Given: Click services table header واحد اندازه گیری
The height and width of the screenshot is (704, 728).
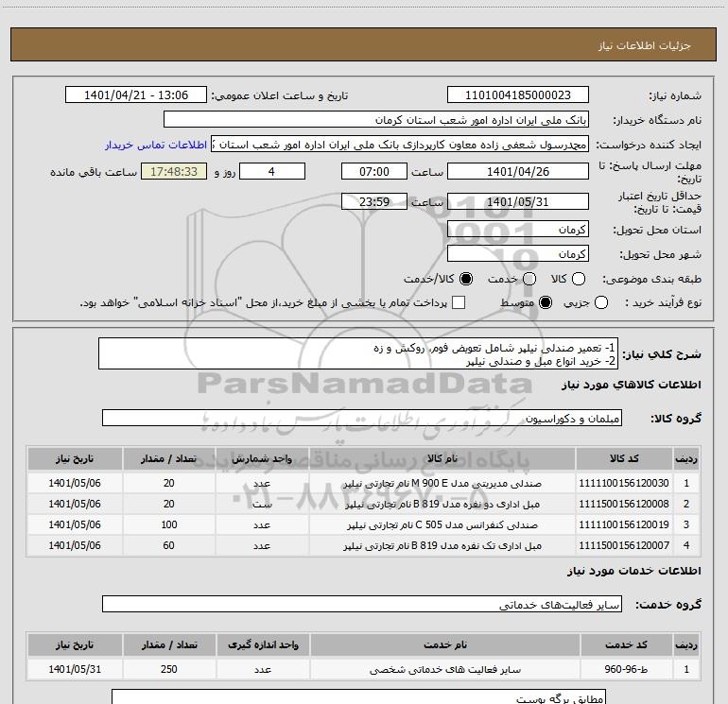Looking at the screenshot, I should tap(263, 644).
